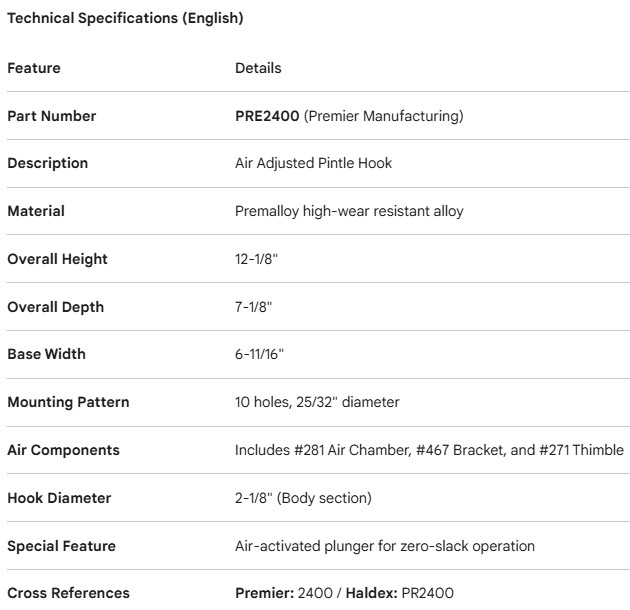This screenshot has width=630, height=610.
Task: Click the Technical Specifications (English) heading
Action: (x=125, y=18)
